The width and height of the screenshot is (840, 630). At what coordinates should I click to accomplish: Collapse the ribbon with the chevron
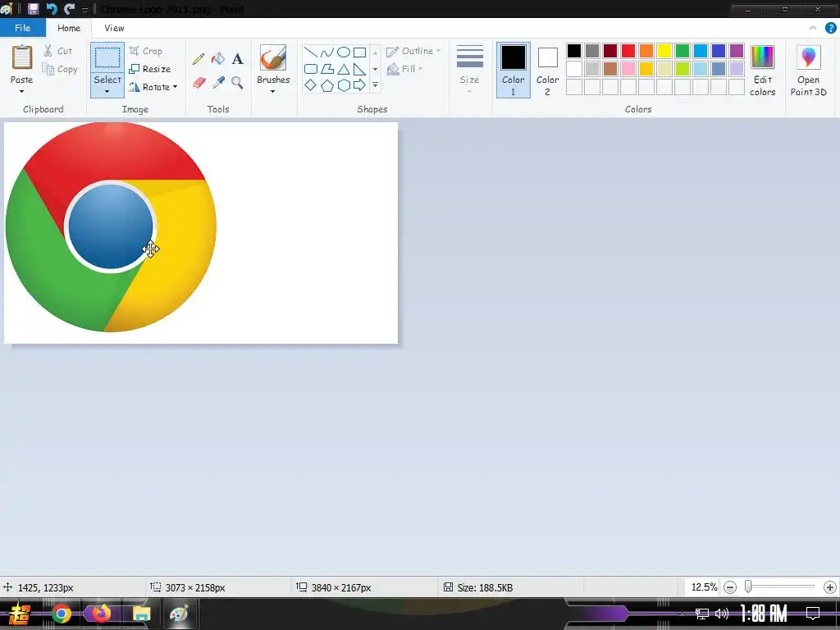click(813, 28)
